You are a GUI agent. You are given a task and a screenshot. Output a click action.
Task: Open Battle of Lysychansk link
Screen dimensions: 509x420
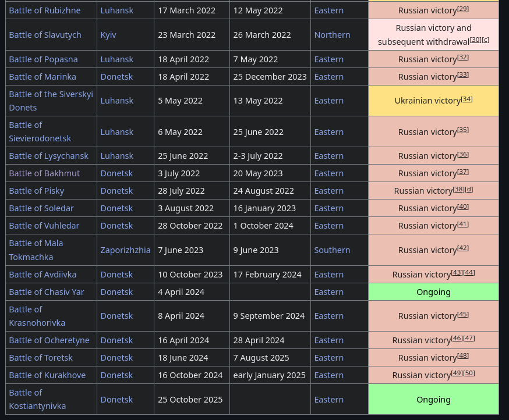point(49,156)
